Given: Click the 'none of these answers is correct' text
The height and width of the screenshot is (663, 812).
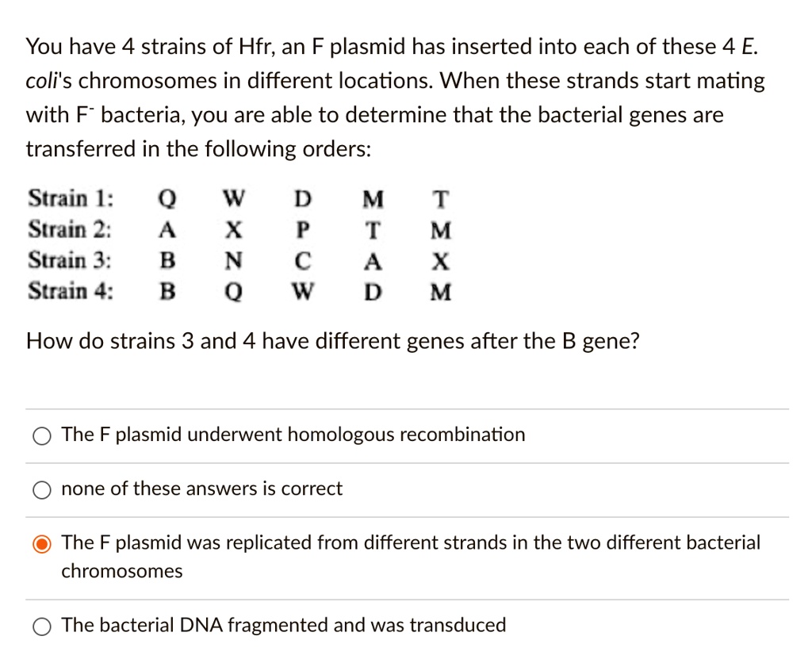Looking at the screenshot, I should click(201, 489).
